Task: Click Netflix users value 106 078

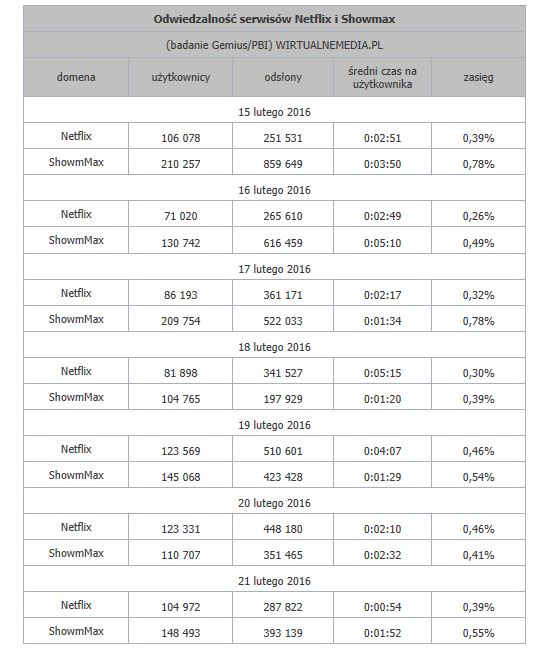Action: coord(181,138)
